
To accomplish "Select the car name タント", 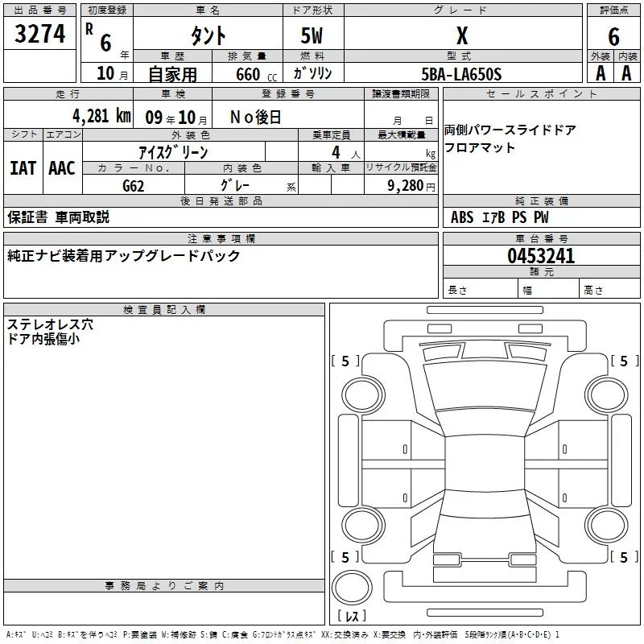I will 208,35.
